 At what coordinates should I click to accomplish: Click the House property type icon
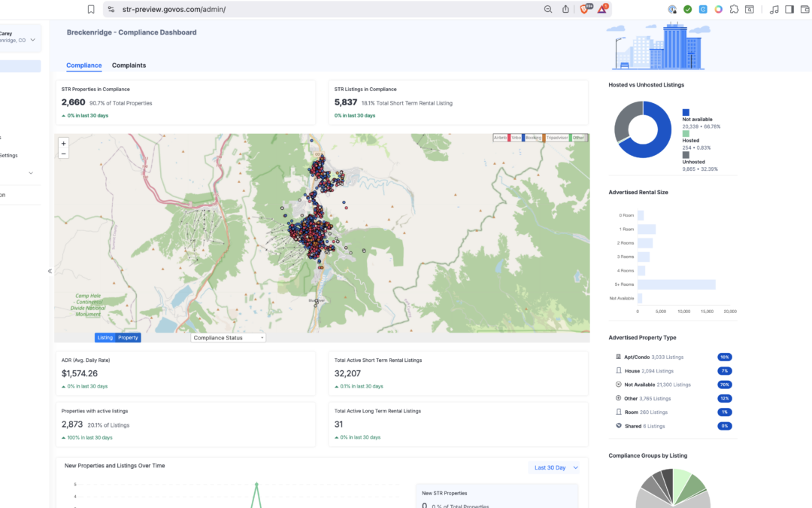[617, 370]
